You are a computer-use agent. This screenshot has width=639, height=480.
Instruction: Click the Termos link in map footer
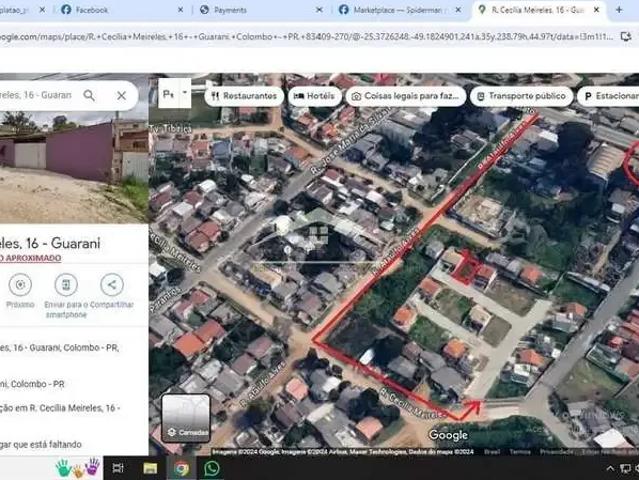(x=520, y=451)
